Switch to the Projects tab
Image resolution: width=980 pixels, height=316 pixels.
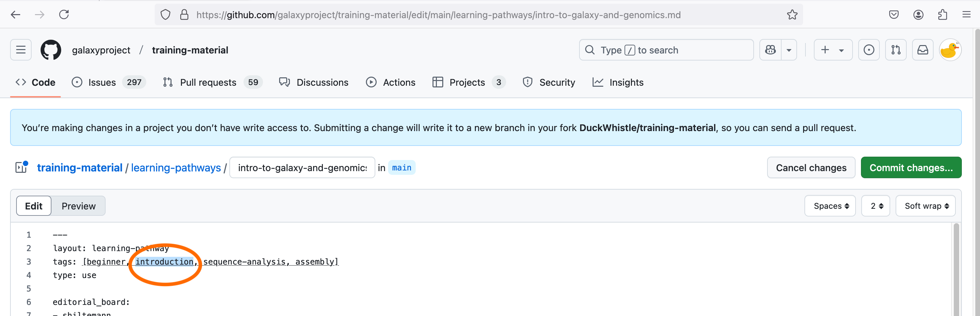click(469, 82)
